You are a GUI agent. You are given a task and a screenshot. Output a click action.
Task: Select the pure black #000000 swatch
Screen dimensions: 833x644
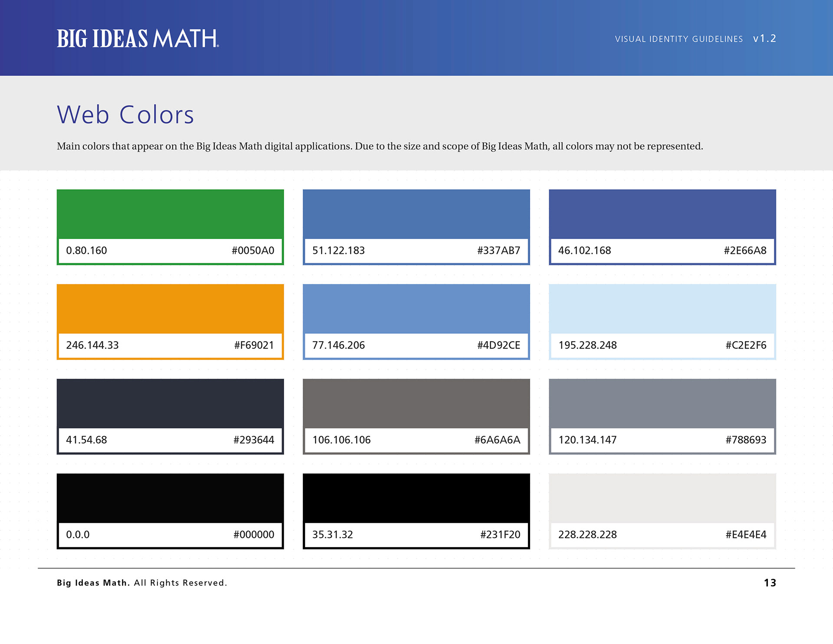tap(170, 498)
